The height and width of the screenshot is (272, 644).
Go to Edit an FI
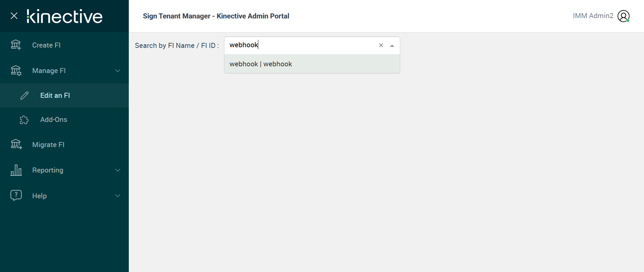[x=55, y=95]
